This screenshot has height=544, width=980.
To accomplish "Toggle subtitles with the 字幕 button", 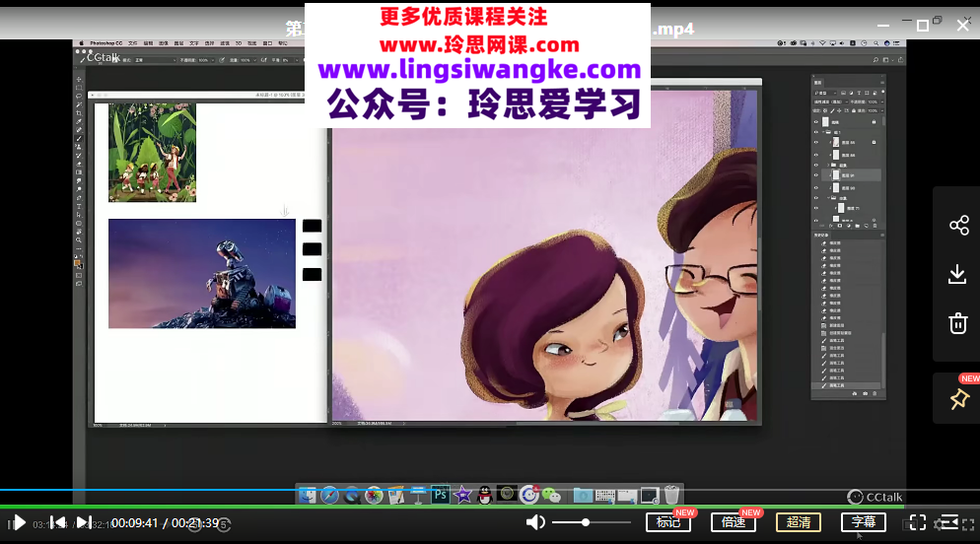I will 863,522.
